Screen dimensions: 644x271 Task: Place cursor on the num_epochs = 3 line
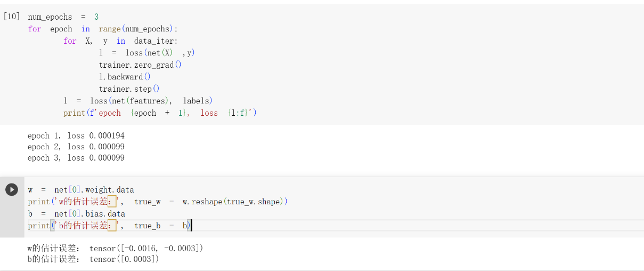coord(63,17)
